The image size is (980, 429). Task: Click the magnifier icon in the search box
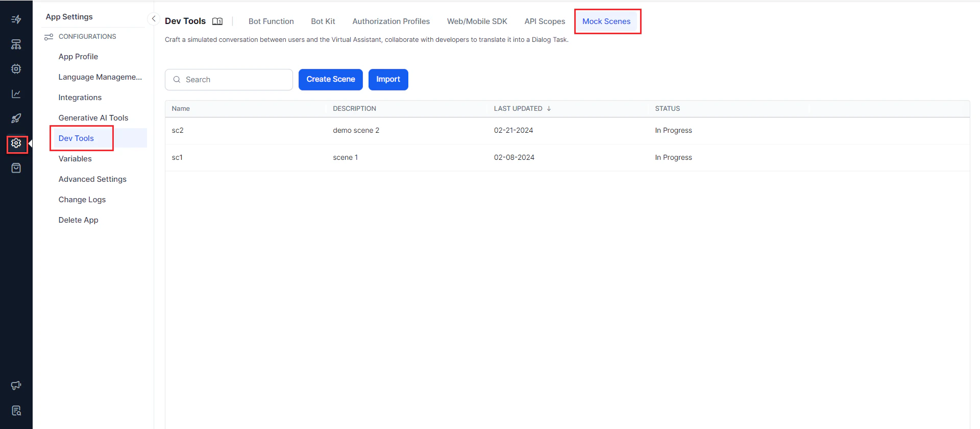177,80
